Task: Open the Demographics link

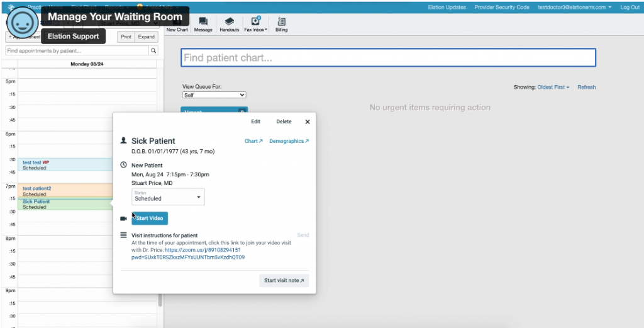Action: (x=289, y=141)
